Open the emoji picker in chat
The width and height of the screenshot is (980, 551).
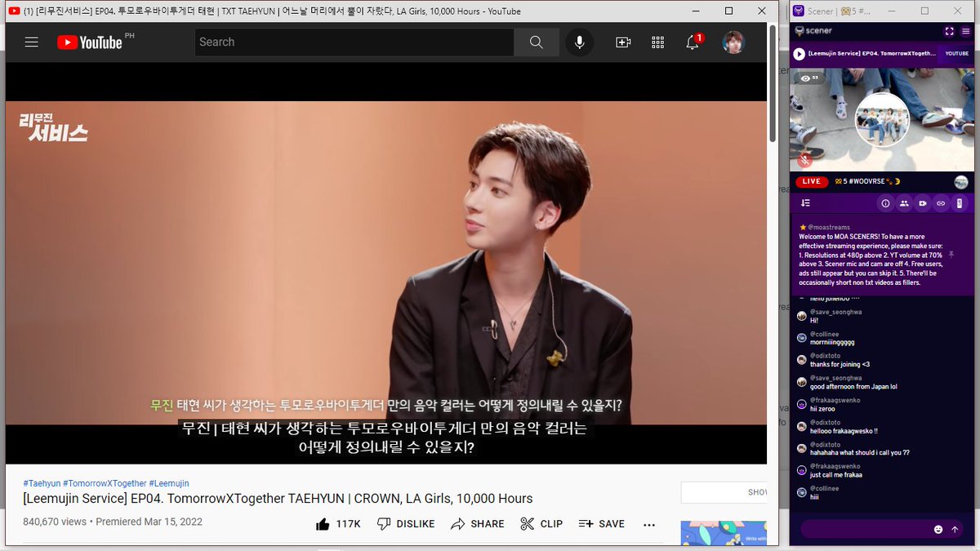tap(938, 530)
